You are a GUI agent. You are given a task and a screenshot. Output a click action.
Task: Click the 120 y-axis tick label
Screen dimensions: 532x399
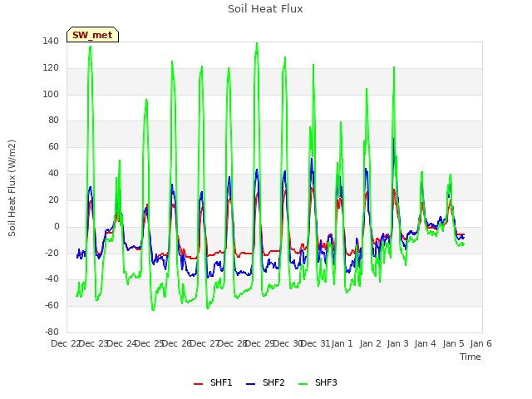pos(51,67)
